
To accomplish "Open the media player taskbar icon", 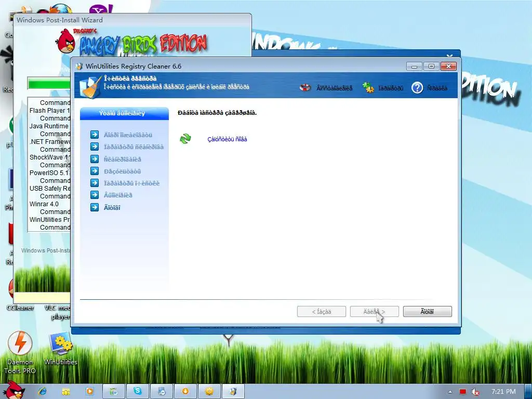I will pyautogui.click(x=89, y=391).
